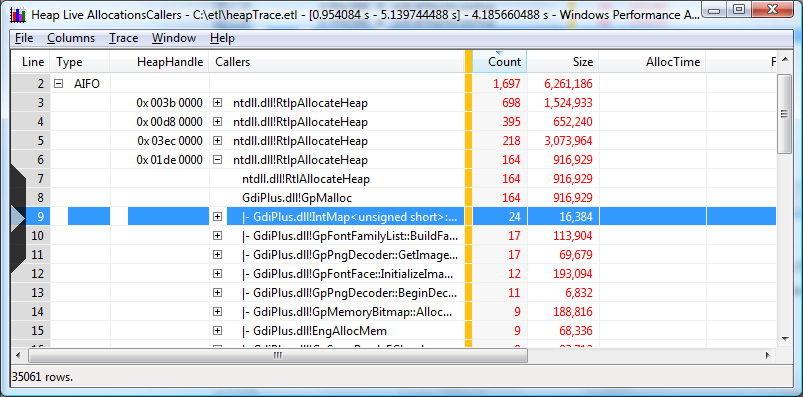Select size value 113,904
The image size is (803, 397).
click(573, 236)
